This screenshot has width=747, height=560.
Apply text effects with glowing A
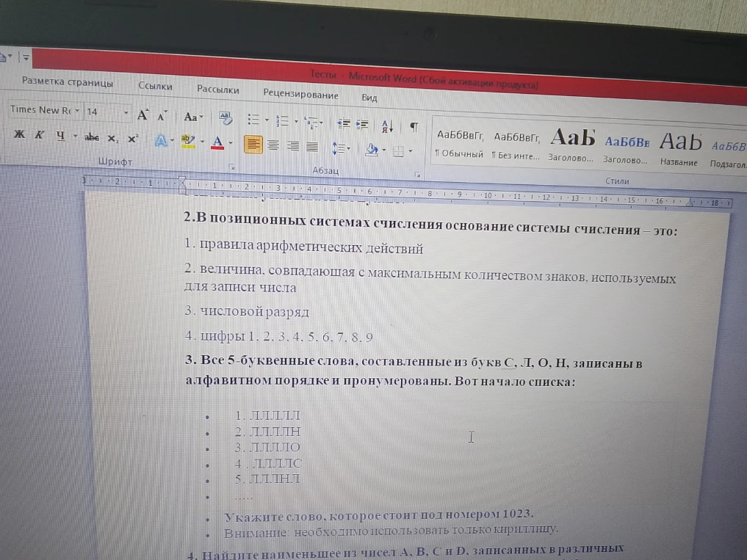tap(161, 140)
